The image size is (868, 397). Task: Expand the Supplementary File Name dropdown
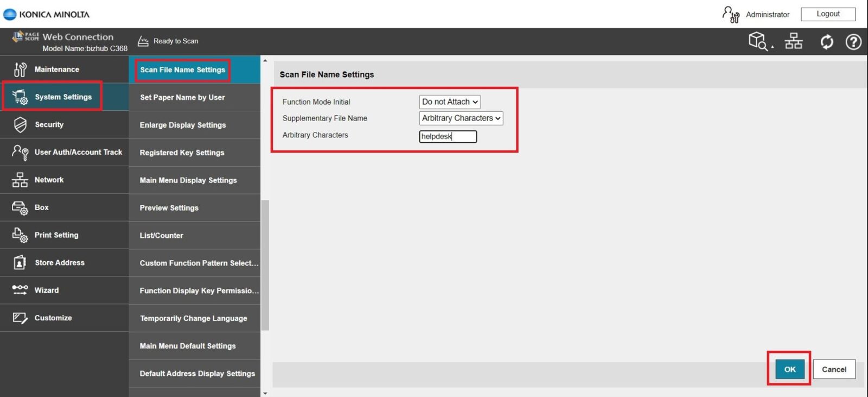pyautogui.click(x=461, y=118)
